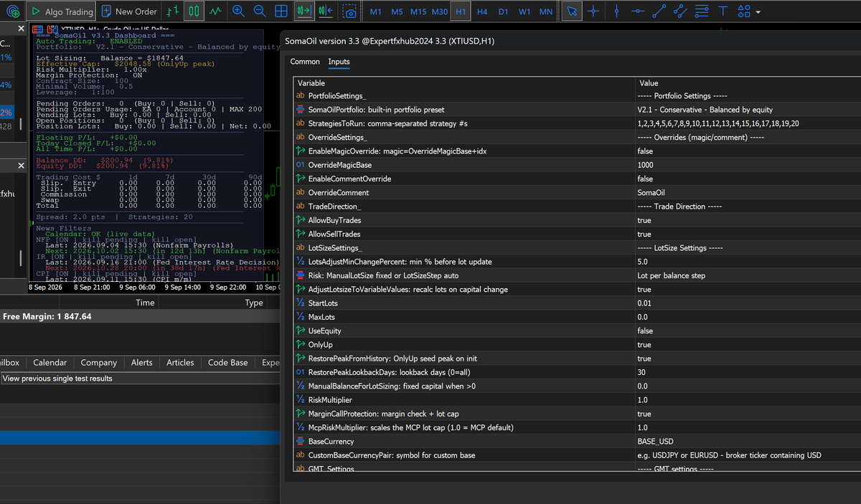Open SomaOilPortfolio preset value dropdown
Image resolution: width=861 pixels, height=504 pixels.
[x=746, y=110]
